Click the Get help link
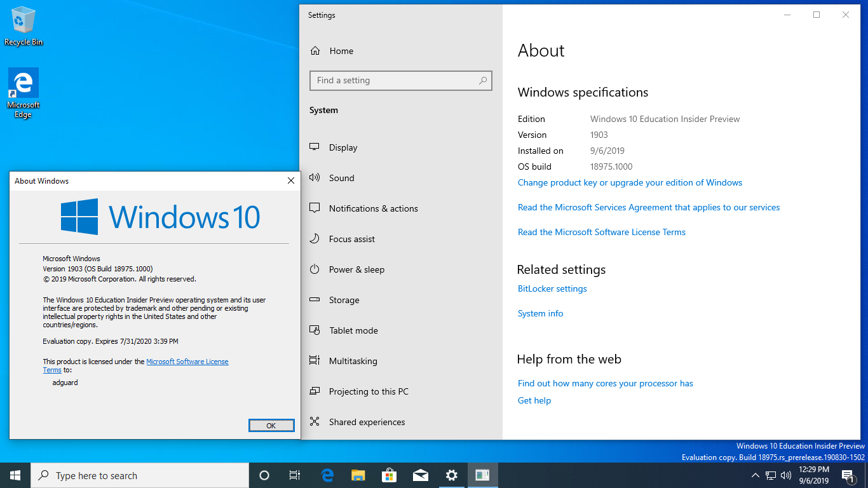 click(x=534, y=400)
